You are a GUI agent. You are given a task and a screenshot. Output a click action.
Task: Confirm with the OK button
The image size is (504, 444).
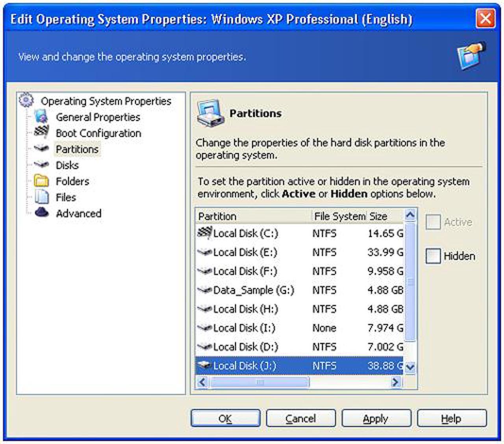(225, 418)
